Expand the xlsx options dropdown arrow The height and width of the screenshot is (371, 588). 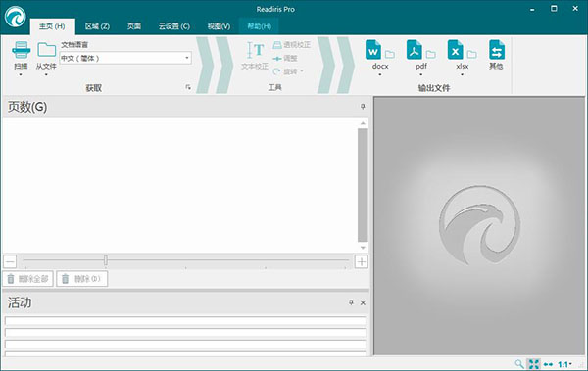(x=462, y=75)
